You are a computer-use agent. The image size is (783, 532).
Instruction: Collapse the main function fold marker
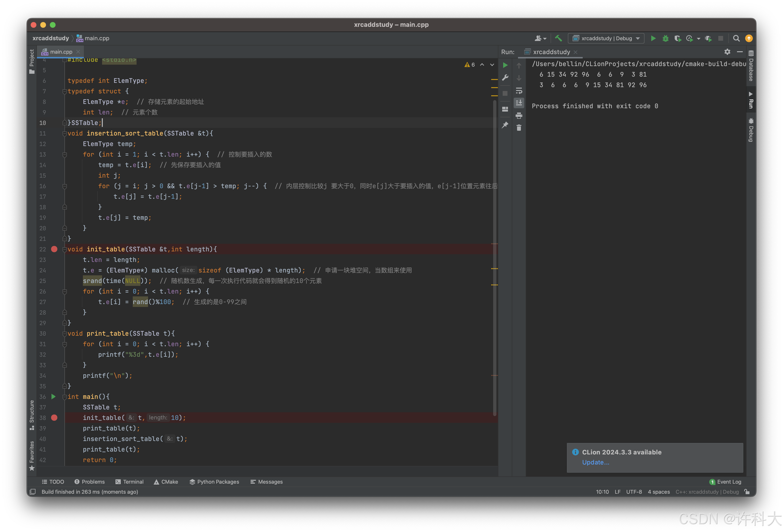64,397
